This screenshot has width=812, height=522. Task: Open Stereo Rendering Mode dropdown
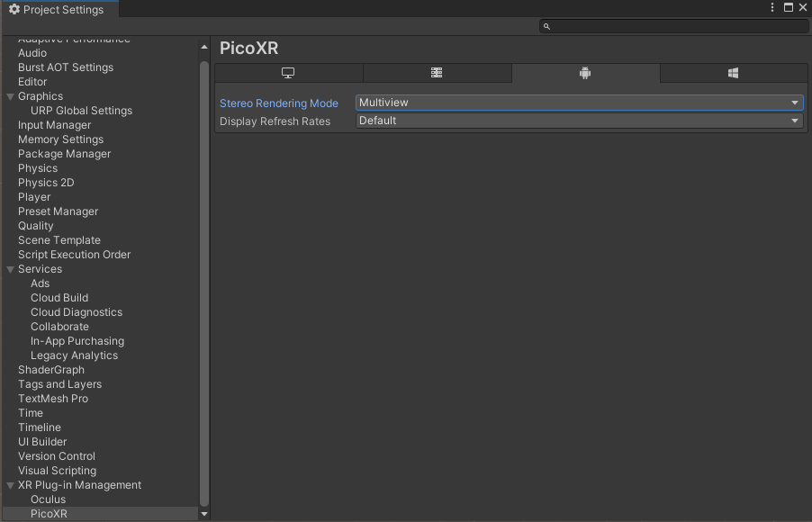579,103
